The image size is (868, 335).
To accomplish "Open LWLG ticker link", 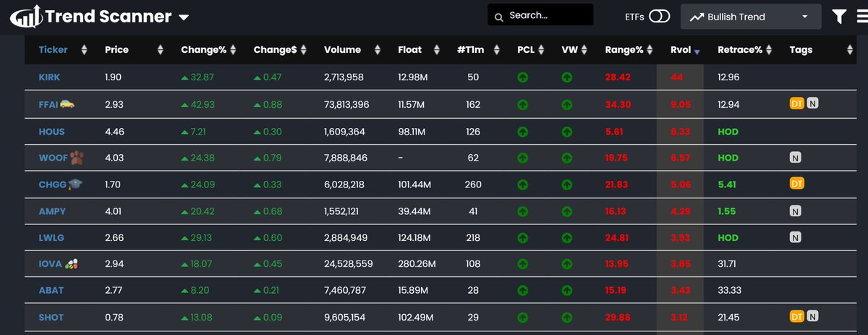I will pos(51,237).
